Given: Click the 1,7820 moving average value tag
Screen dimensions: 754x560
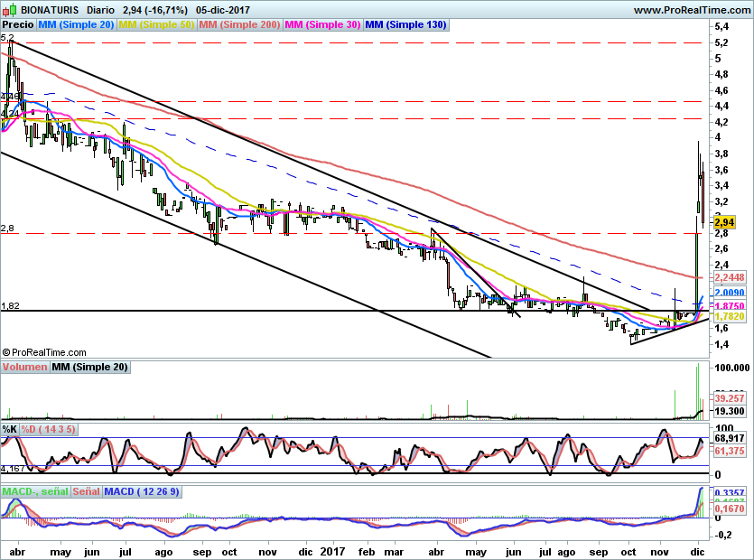Looking at the screenshot, I should [730, 316].
